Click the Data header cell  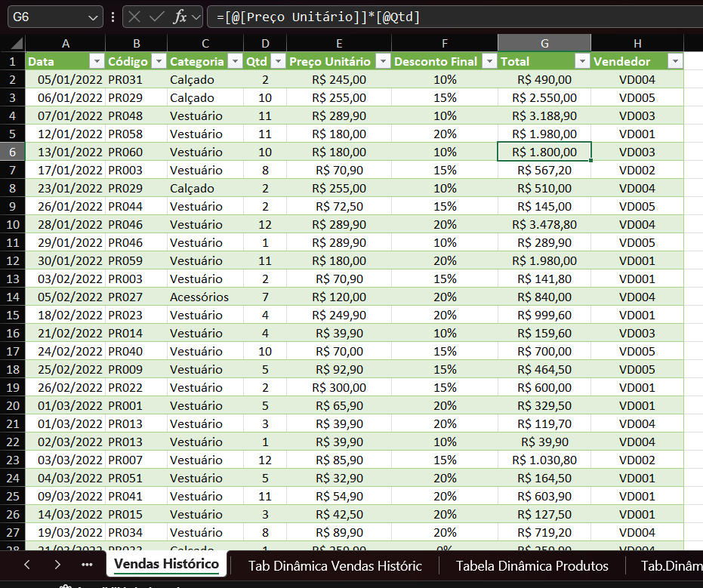tap(66, 61)
